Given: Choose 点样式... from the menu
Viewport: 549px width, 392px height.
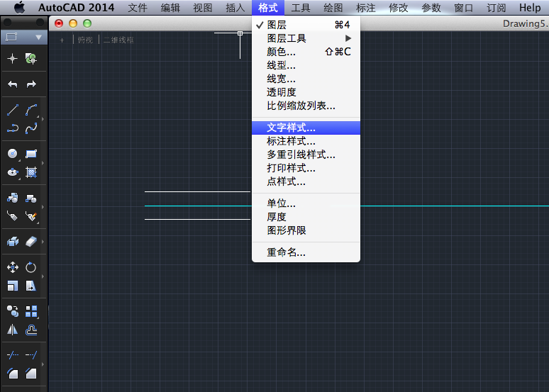Looking at the screenshot, I should pos(306,181).
